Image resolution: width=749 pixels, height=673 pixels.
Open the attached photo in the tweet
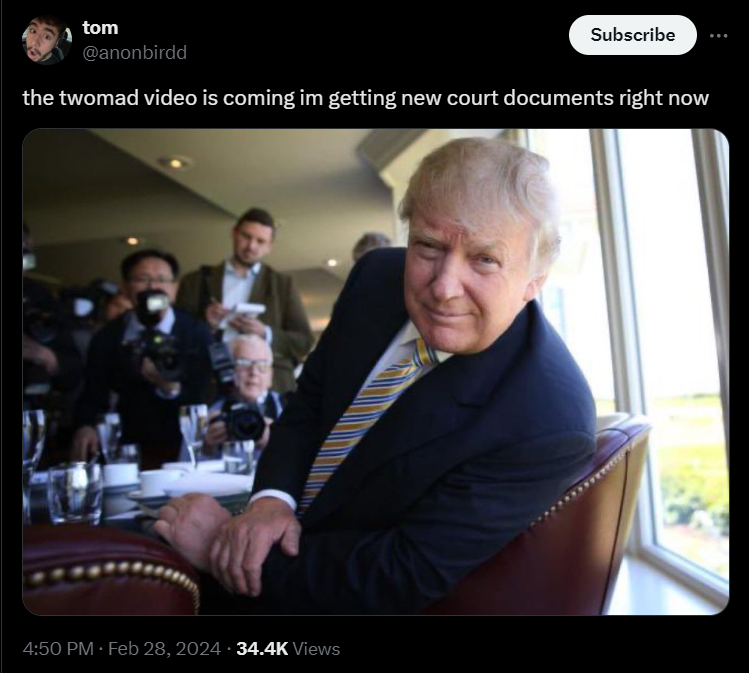(375, 372)
